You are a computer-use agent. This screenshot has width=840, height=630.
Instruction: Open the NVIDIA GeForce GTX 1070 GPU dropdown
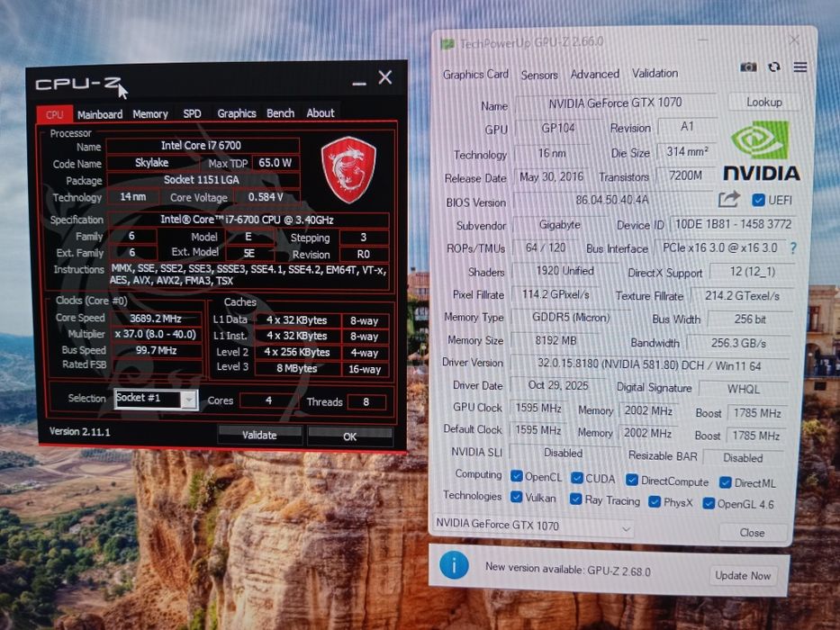(x=532, y=526)
